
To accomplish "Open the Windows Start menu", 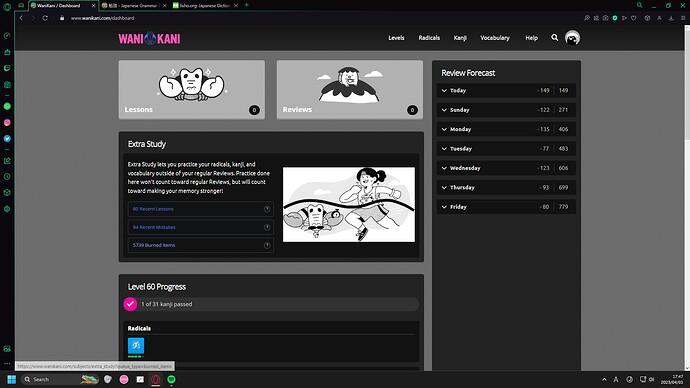I will 12,379.
